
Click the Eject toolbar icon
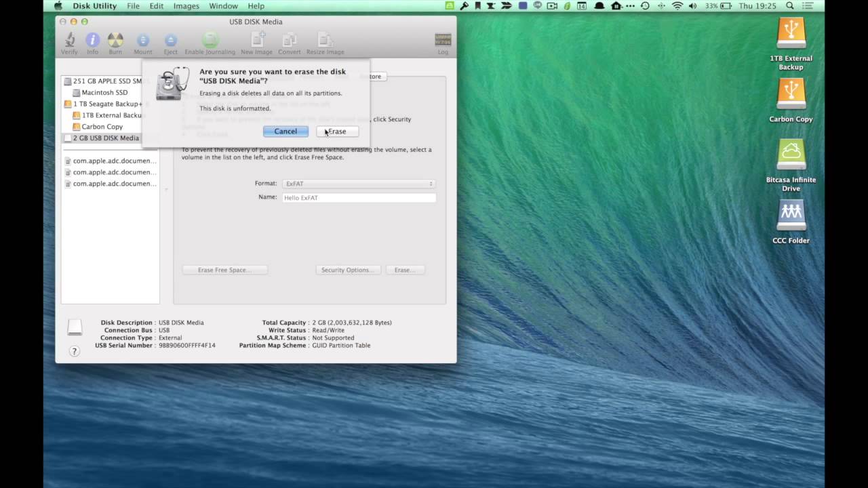click(171, 40)
